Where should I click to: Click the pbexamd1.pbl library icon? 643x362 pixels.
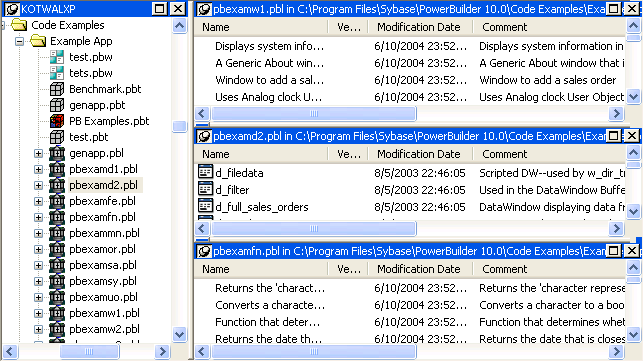[57, 169]
